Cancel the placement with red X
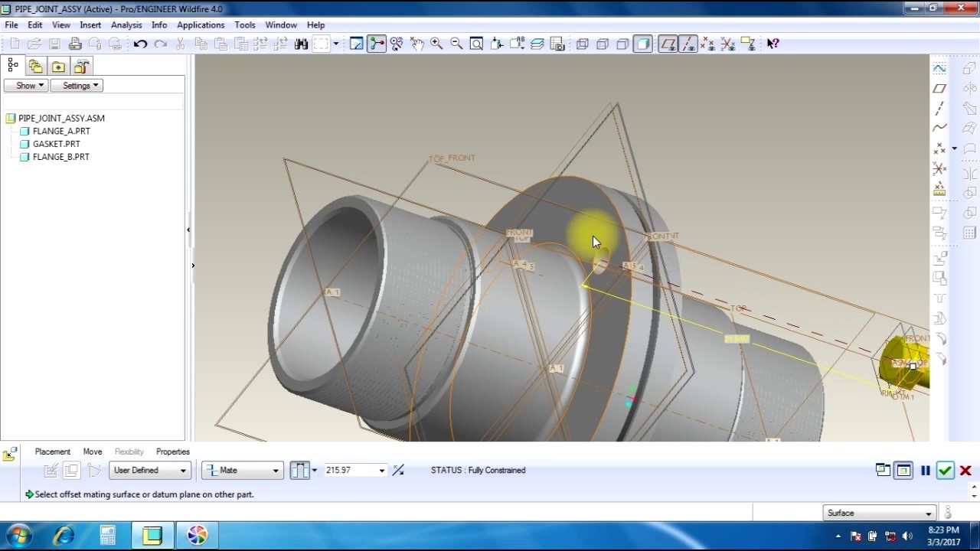980x551 pixels. [x=965, y=471]
